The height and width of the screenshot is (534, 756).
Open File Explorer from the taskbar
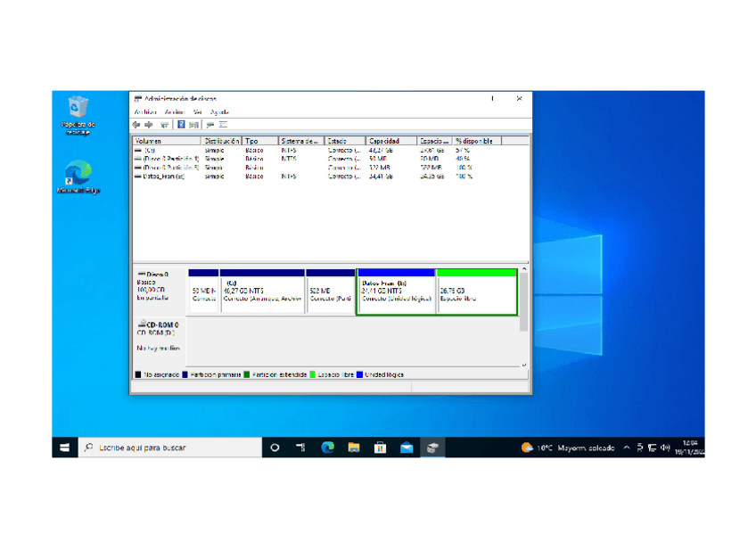tap(353, 448)
